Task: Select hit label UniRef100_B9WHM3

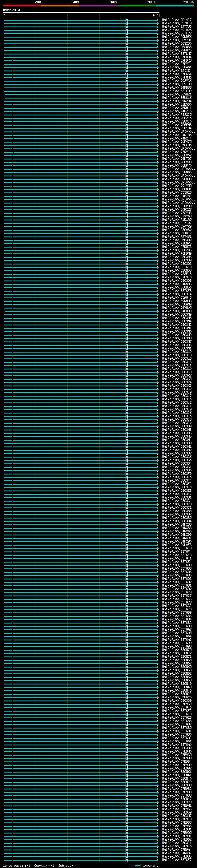Action: tap(176, 301)
